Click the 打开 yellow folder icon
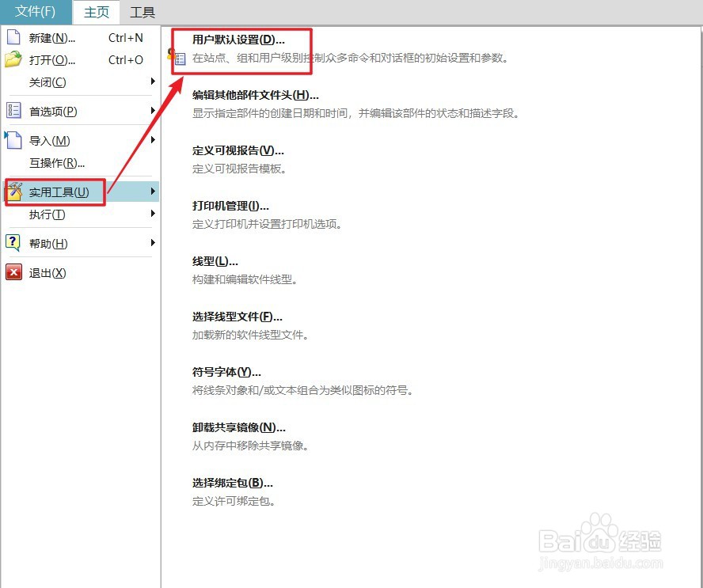703x588 pixels. pyautogui.click(x=13, y=60)
